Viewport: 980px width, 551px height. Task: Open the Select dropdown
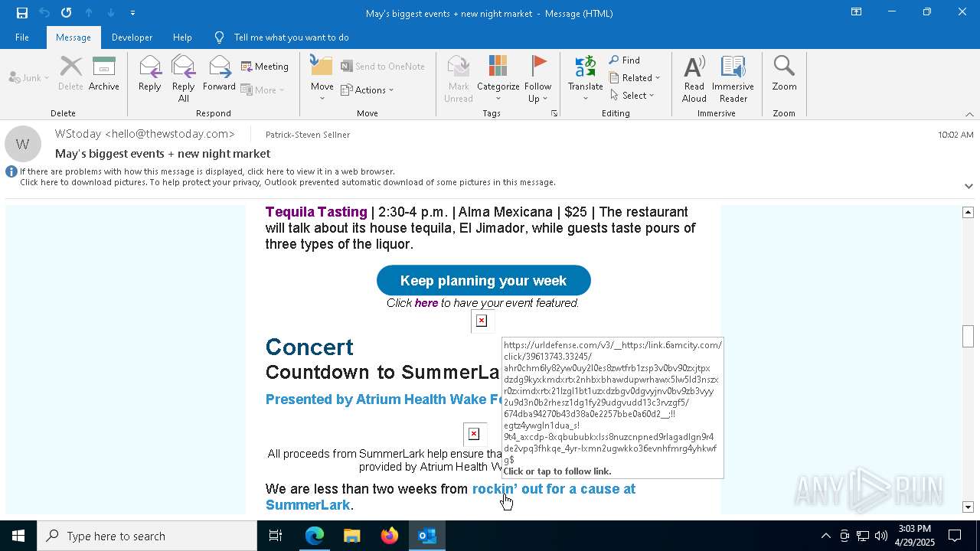tap(632, 95)
